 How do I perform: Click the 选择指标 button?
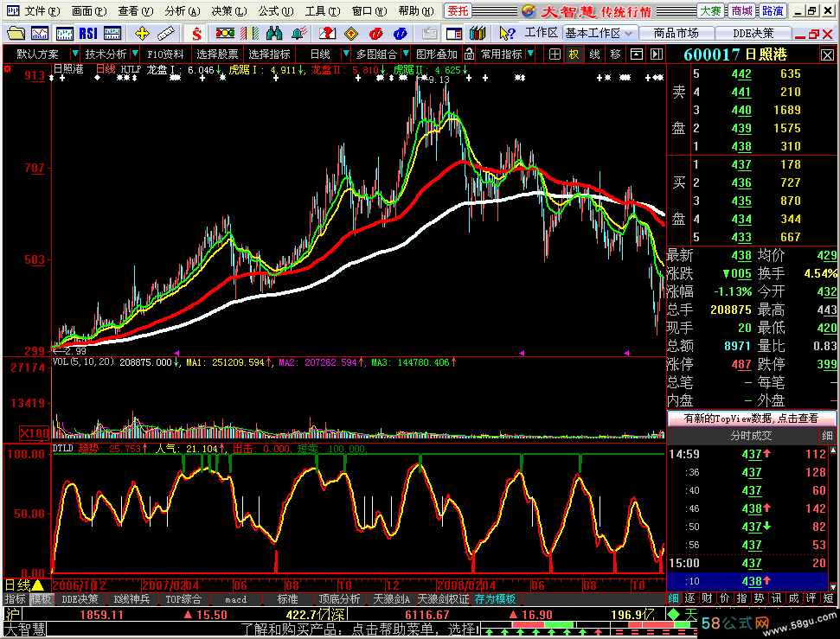(x=269, y=54)
